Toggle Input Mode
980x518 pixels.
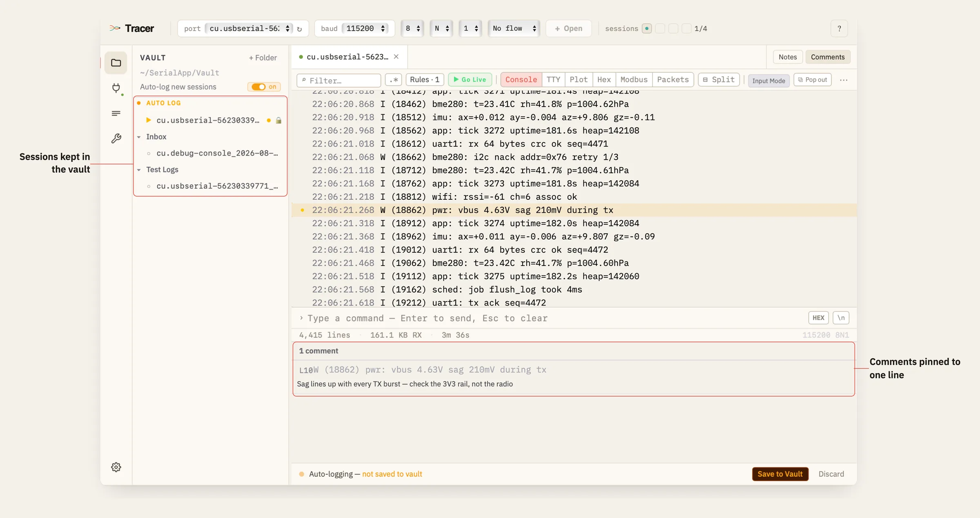coord(768,80)
